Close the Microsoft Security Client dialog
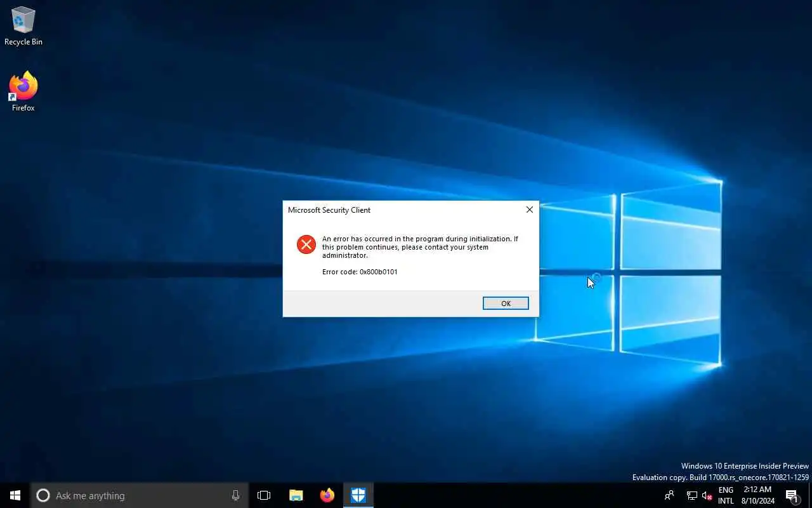Image resolution: width=812 pixels, height=508 pixels. point(529,210)
